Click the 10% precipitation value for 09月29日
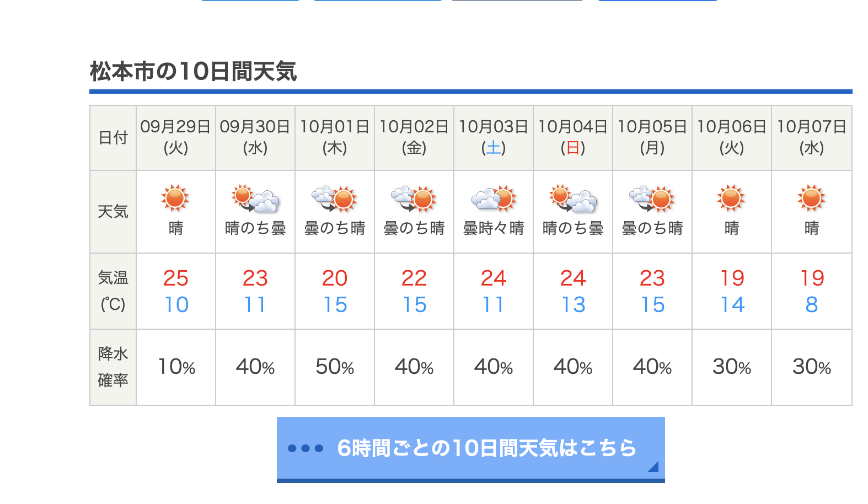The height and width of the screenshot is (504, 868). point(176,367)
